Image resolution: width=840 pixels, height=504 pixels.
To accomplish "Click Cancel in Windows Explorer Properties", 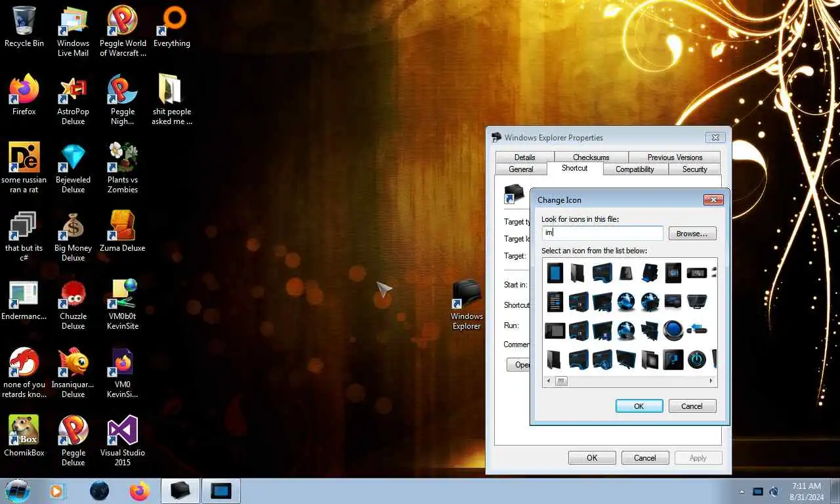I will point(644,458).
